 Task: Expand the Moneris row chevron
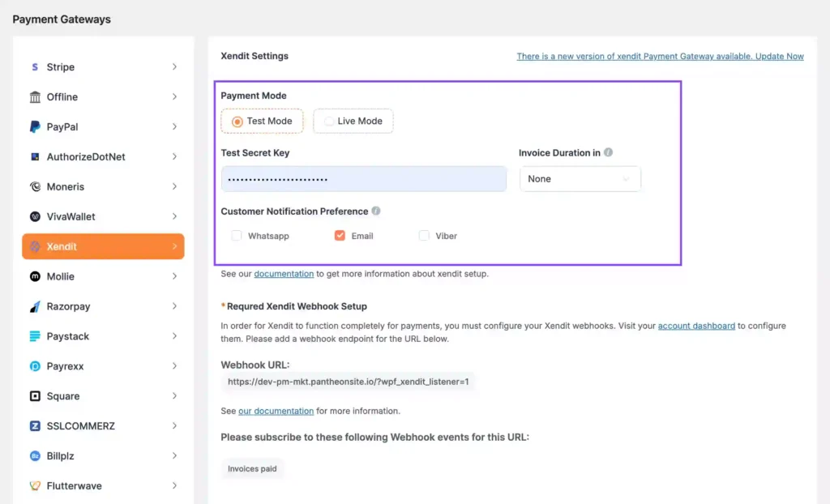[174, 187]
